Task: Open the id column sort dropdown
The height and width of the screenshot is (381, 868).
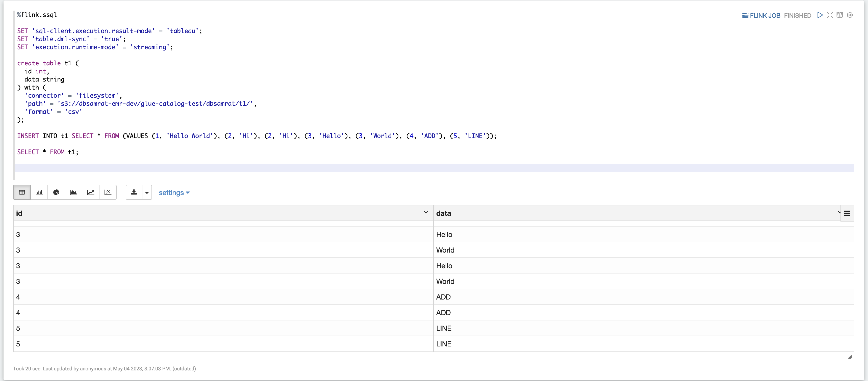Action: tap(426, 212)
